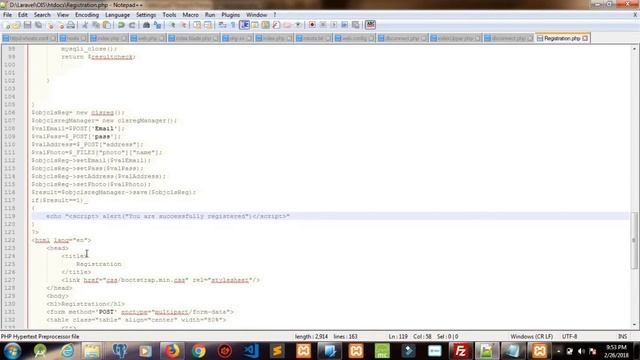Click the Cut scissors toolbar icon
Image resolution: width=640 pixels, height=360 pixels.
coord(85,25)
